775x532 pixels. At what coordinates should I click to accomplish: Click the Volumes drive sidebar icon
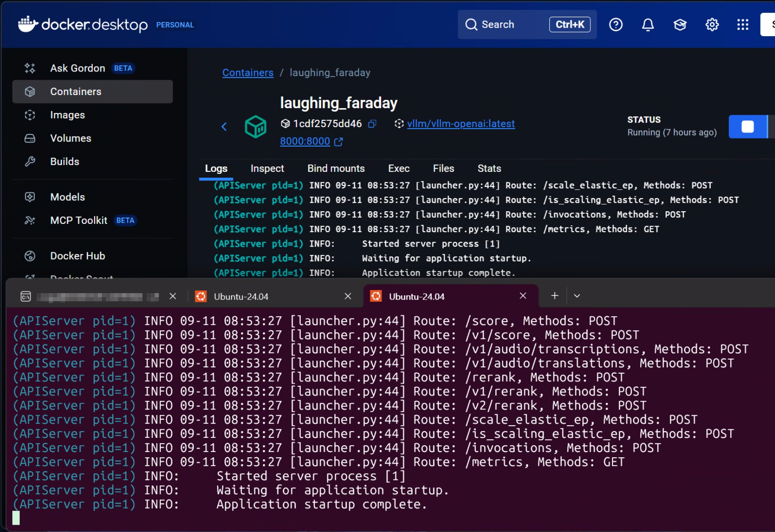pos(30,138)
